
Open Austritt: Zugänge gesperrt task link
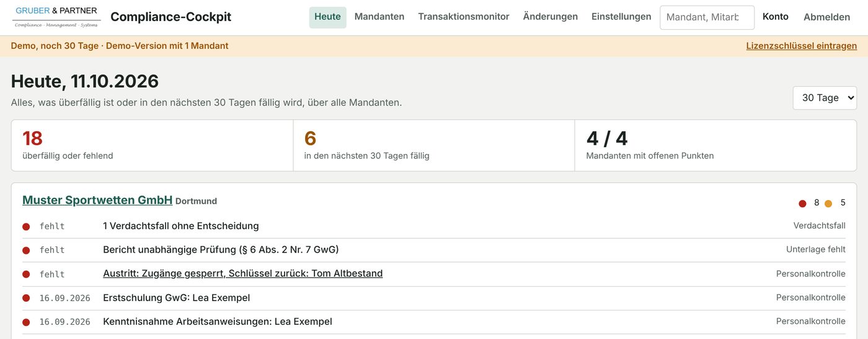242,273
